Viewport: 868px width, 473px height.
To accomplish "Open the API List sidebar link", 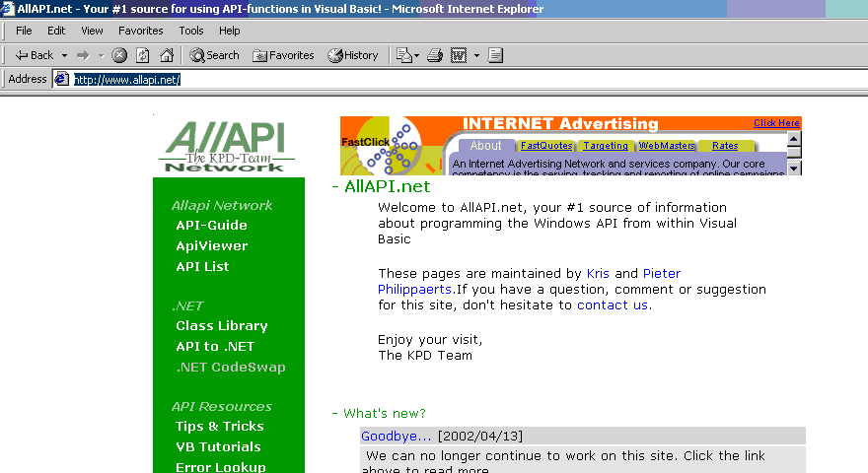I will pos(202,267).
